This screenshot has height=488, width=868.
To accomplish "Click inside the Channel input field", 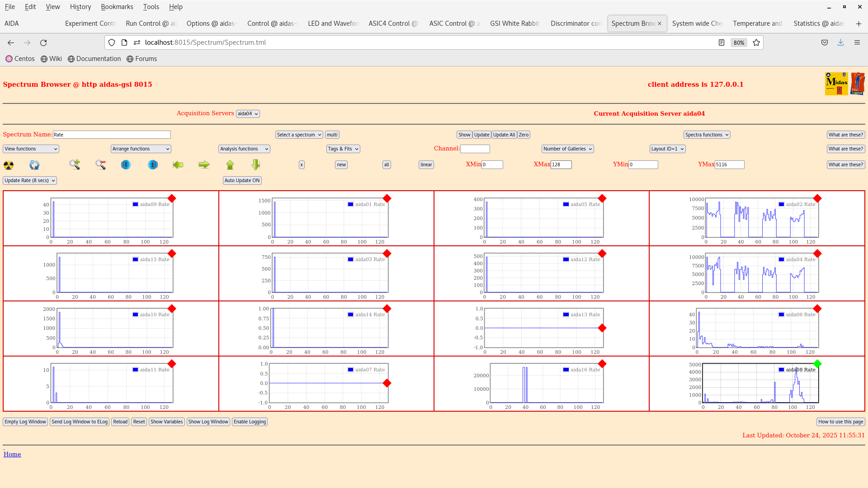I will [x=475, y=149].
